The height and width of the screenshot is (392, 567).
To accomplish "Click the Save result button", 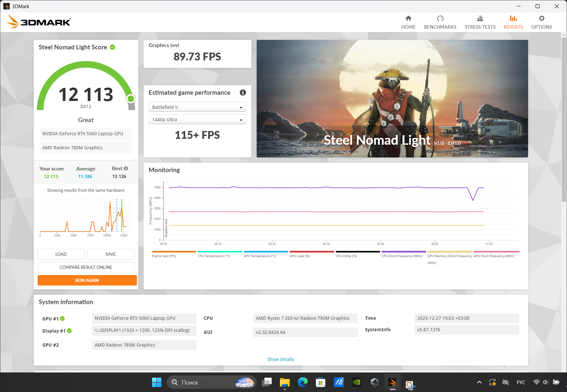I will tap(111, 254).
